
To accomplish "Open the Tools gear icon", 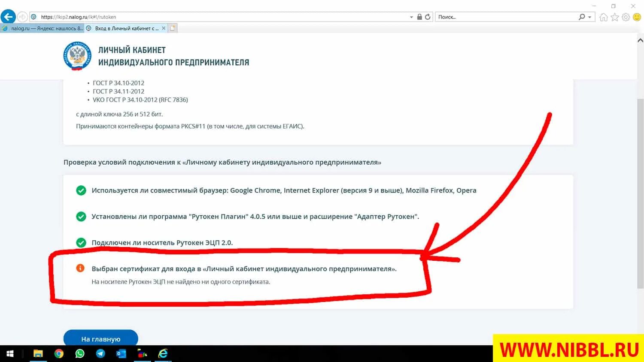I will 626,17.
